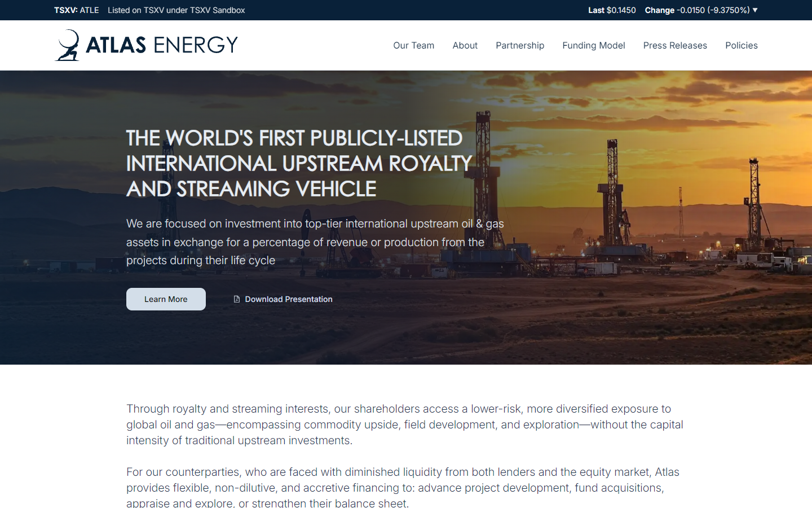
Task: Click the ATLAS ENERGY wordmark
Action: (162, 45)
